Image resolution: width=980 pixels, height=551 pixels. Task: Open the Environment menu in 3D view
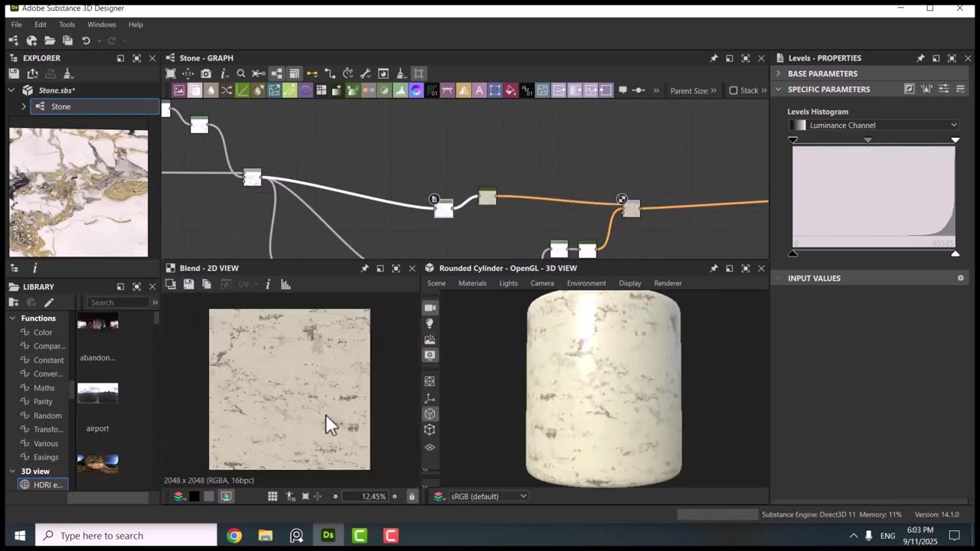click(x=586, y=283)
